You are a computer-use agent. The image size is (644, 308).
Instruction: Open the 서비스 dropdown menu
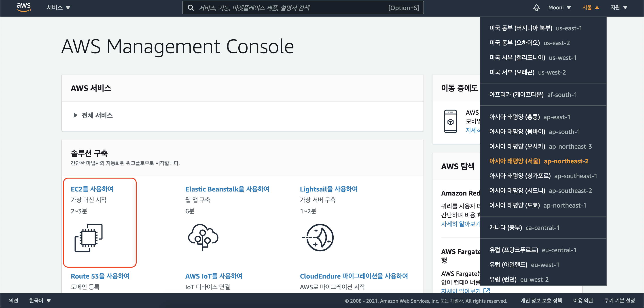tap(58, 8)
